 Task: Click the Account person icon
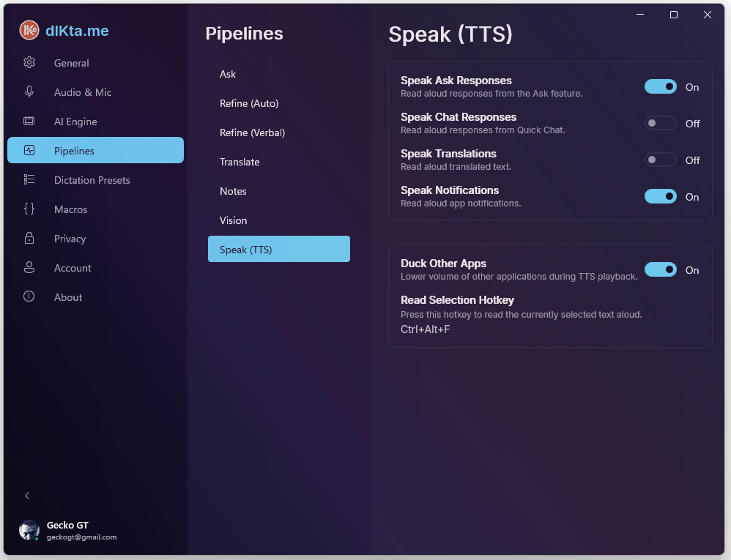point(29,268)
